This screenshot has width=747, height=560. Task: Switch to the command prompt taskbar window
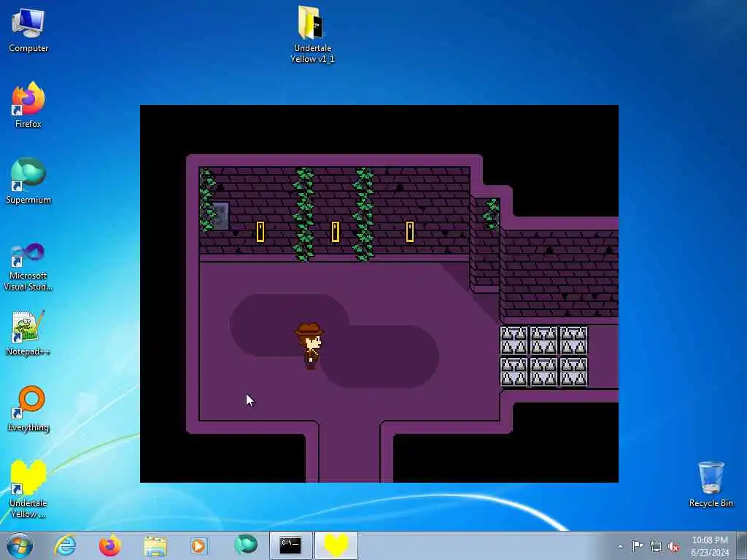point(290,545)
